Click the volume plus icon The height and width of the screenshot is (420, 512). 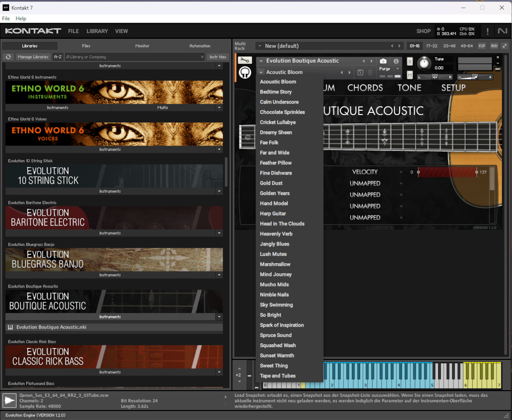pos(490,77)
